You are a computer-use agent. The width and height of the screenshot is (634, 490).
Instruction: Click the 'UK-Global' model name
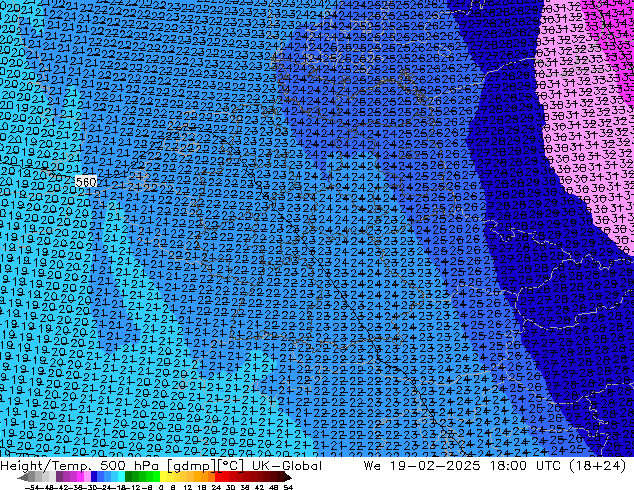coord(287,466)
